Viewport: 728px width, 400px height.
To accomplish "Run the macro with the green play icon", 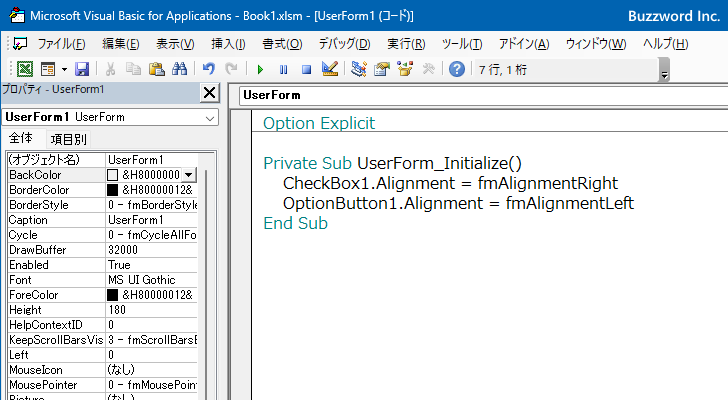I will [260, 70].
